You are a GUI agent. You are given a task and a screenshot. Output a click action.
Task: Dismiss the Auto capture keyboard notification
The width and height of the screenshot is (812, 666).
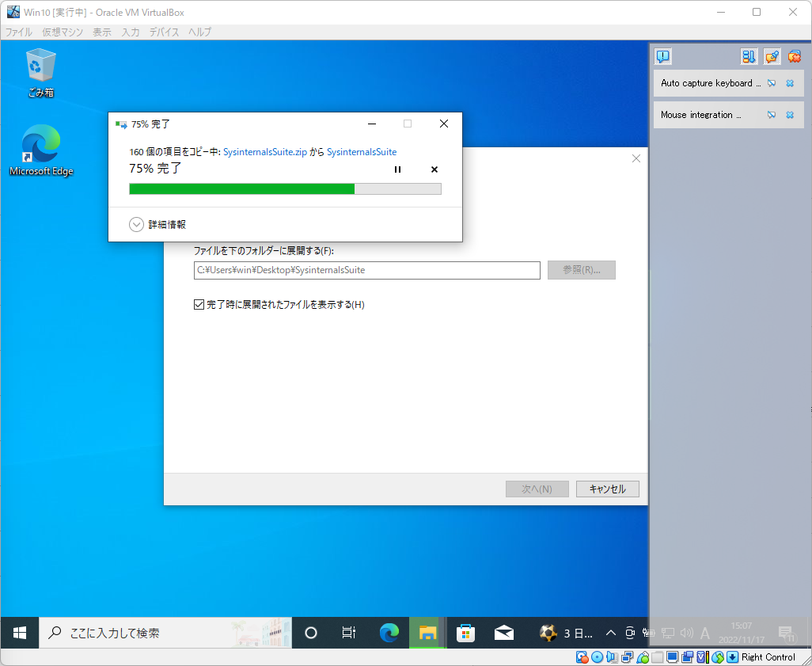(791, 83)
